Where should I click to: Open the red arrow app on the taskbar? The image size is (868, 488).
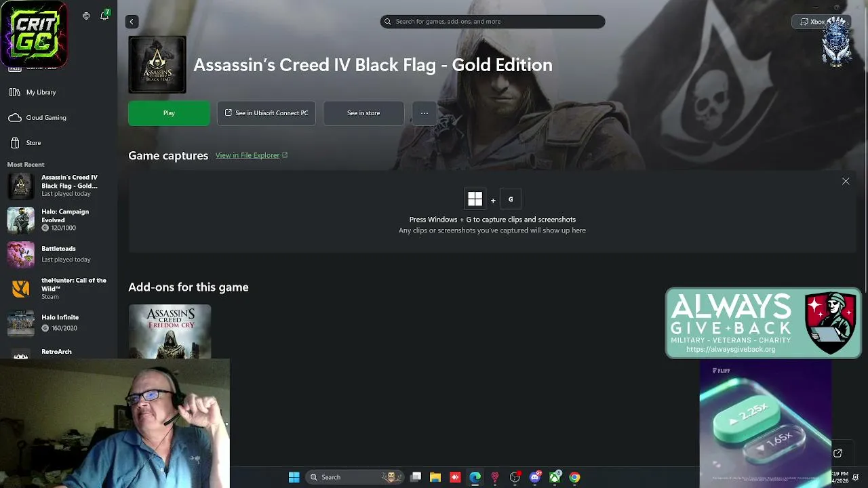(455, 477)
